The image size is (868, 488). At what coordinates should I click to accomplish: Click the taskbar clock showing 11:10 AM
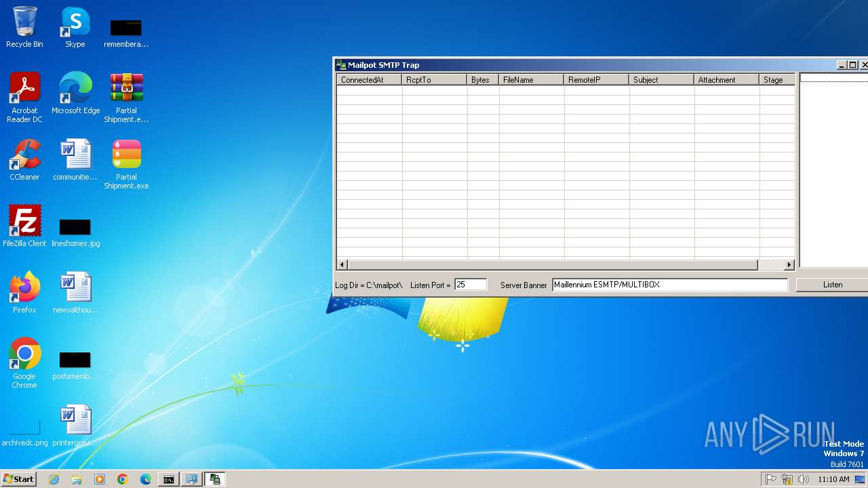pyautogui.click(x=833, y=479)
